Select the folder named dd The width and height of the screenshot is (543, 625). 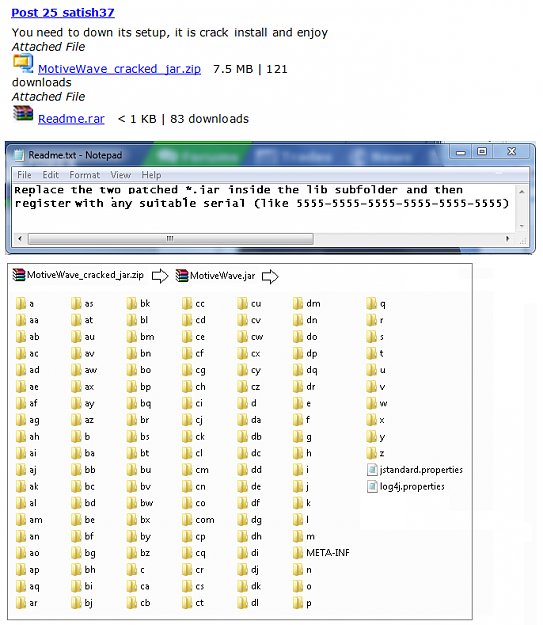point(249,470)
